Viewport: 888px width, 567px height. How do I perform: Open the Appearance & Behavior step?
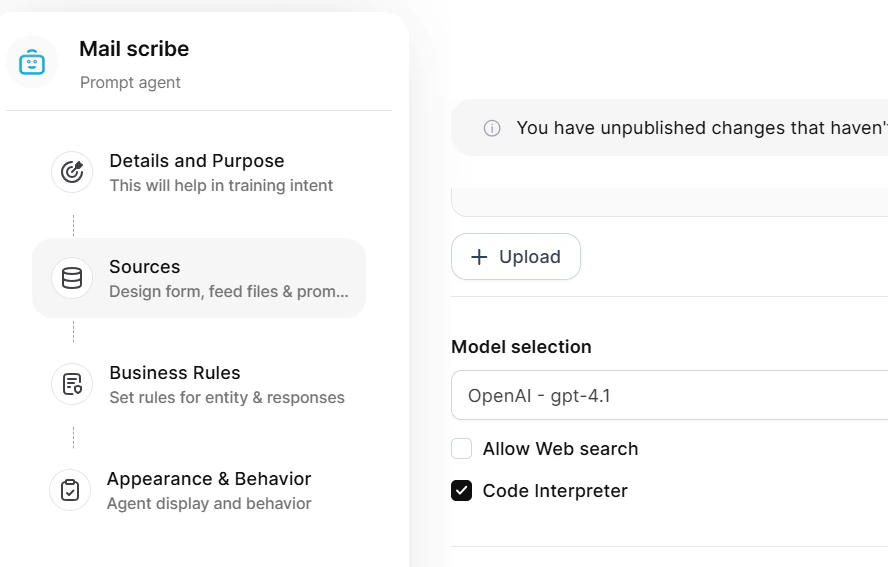pos(199,490)
